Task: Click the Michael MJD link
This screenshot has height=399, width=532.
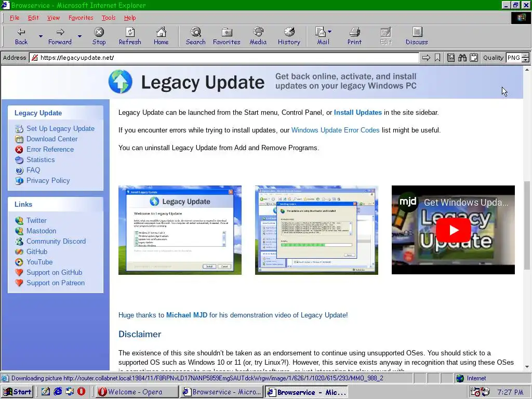Action: click(187, 315)
